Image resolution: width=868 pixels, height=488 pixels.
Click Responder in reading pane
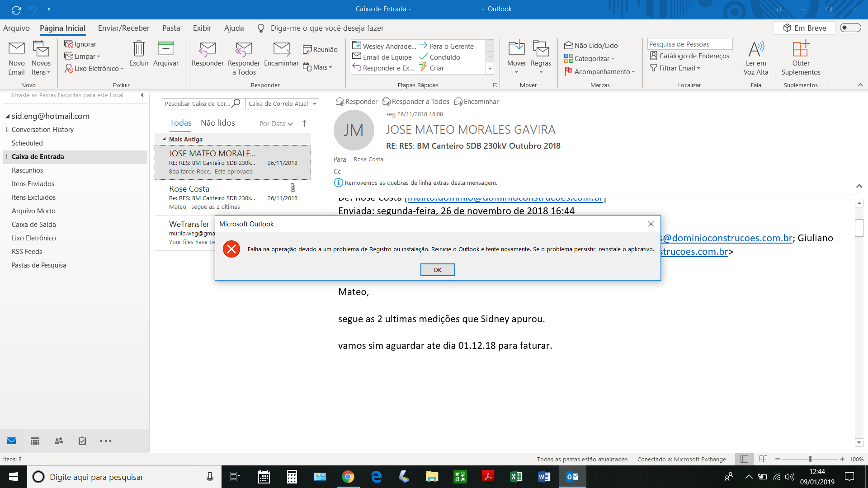click(356, 102)
